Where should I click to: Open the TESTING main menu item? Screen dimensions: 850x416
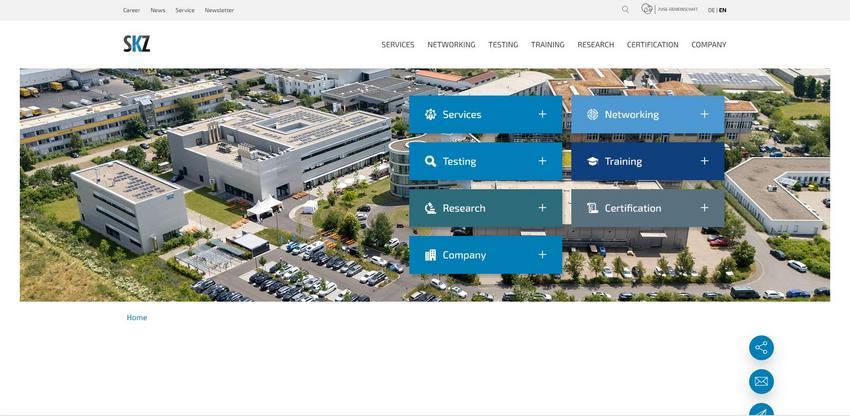click(x=503, y=45)
